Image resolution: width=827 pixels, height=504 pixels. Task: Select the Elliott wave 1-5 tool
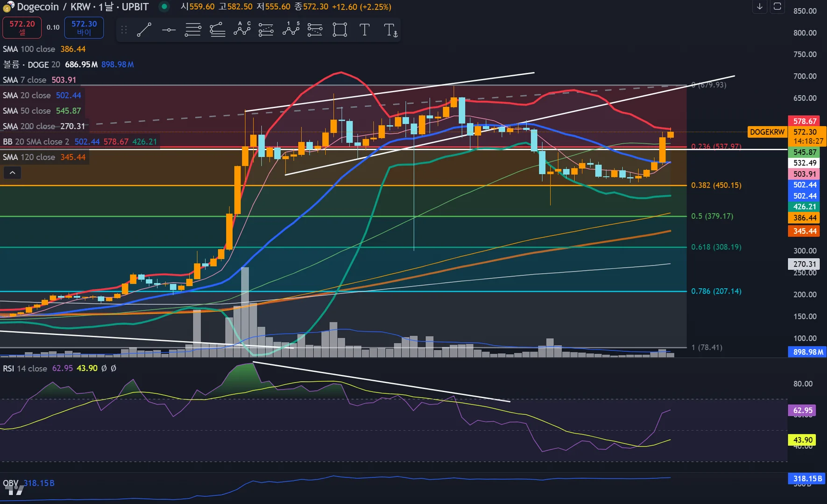coord(290,30)
